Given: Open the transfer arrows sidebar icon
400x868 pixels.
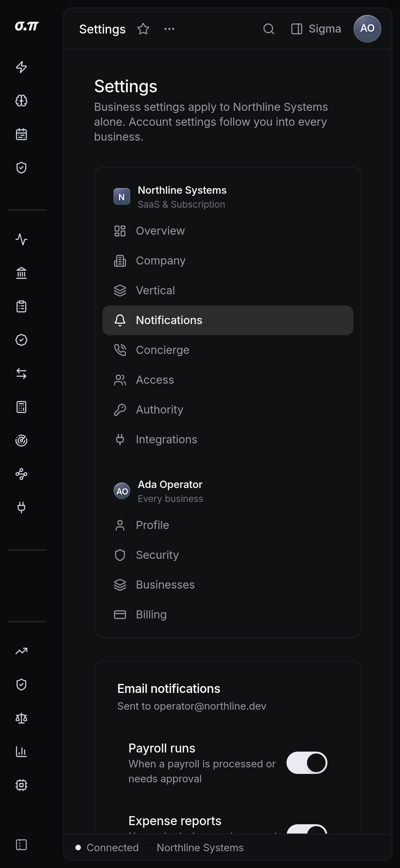Looking at the screenshot, I should (x=21, y=374).
